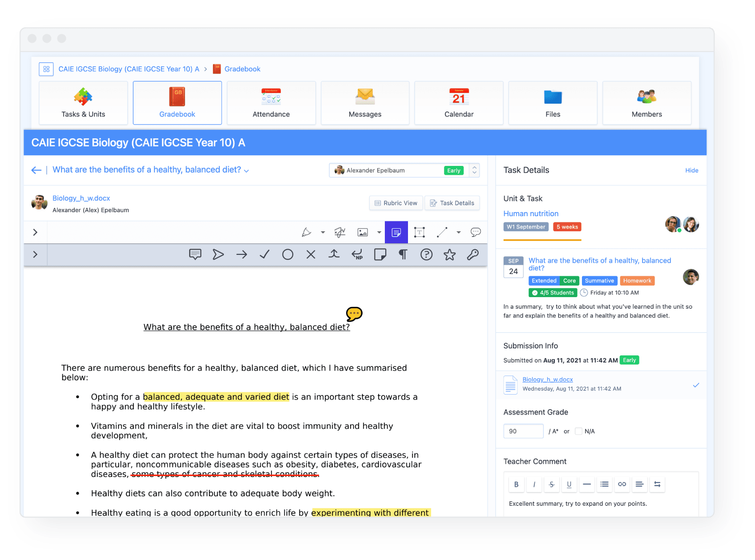This screenshot has height=560, width=755.
Task: Toggle italic in teacher comment
Action: [x=534, y=484]
